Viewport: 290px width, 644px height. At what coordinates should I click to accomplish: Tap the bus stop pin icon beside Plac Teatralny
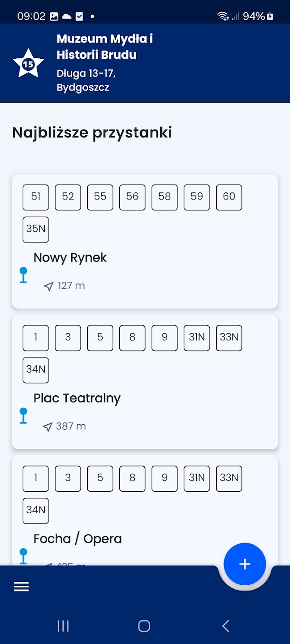click(x=23, y=416)
